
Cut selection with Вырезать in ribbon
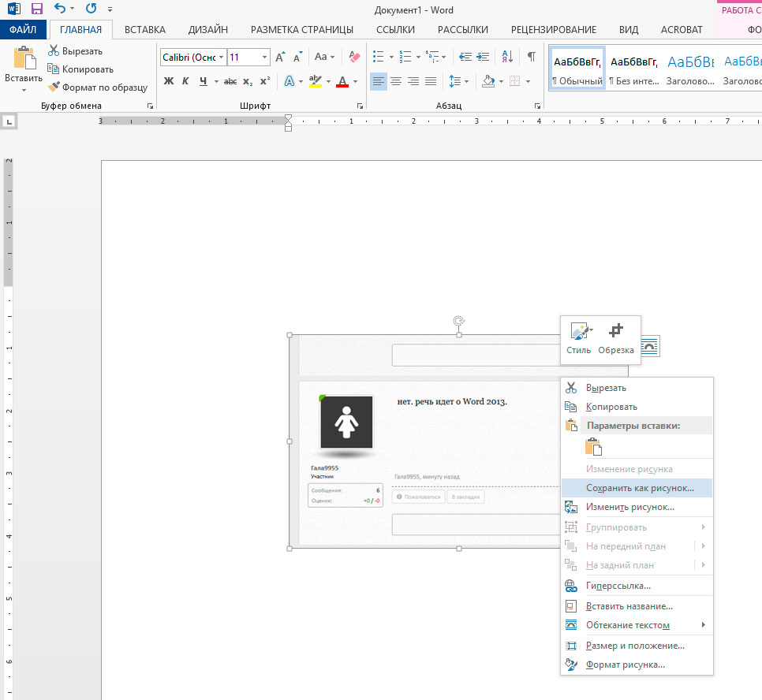coord(75,51)
